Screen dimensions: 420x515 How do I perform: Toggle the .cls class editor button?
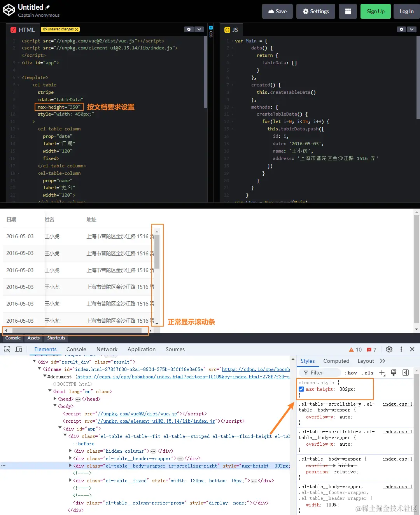[x=367, y=373]
